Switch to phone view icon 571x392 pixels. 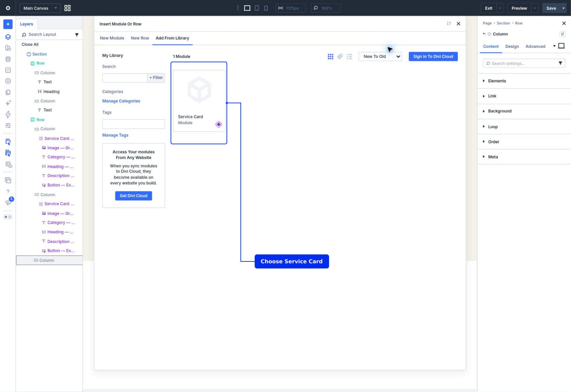pos(266,8)
